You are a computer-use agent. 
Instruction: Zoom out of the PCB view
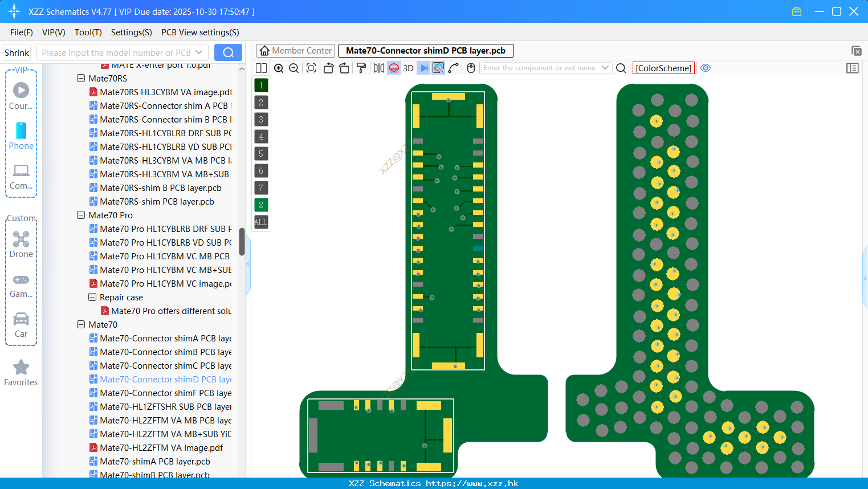pyautogui.click(x=294, y=68)
